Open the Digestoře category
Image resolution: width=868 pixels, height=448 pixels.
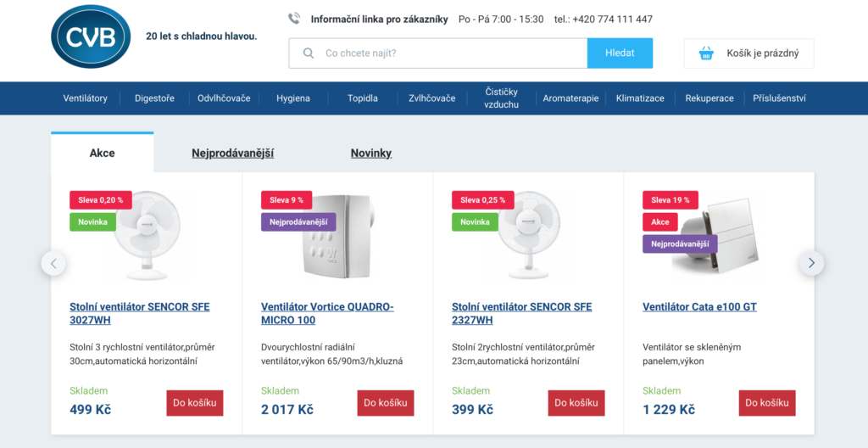(154, 98)
